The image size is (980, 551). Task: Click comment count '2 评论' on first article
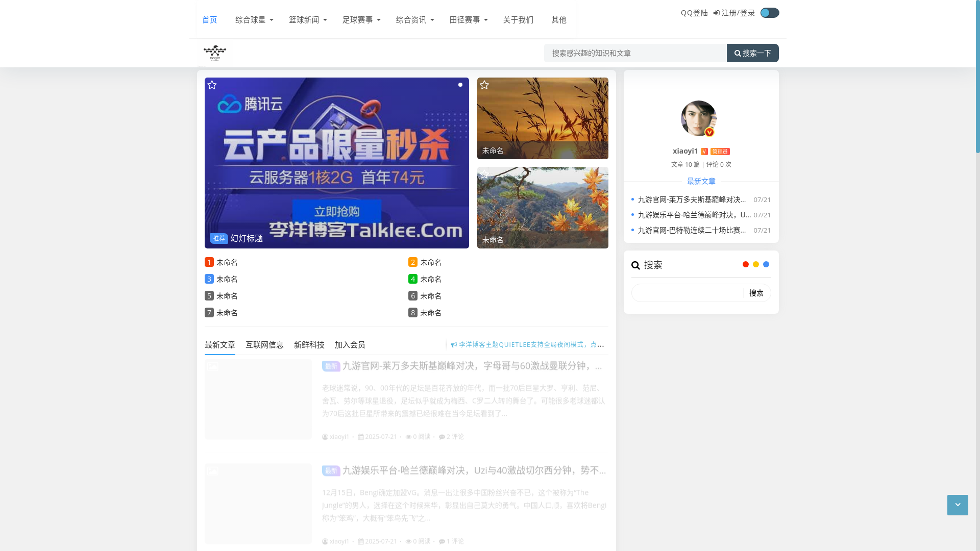(x=451, y=437)
